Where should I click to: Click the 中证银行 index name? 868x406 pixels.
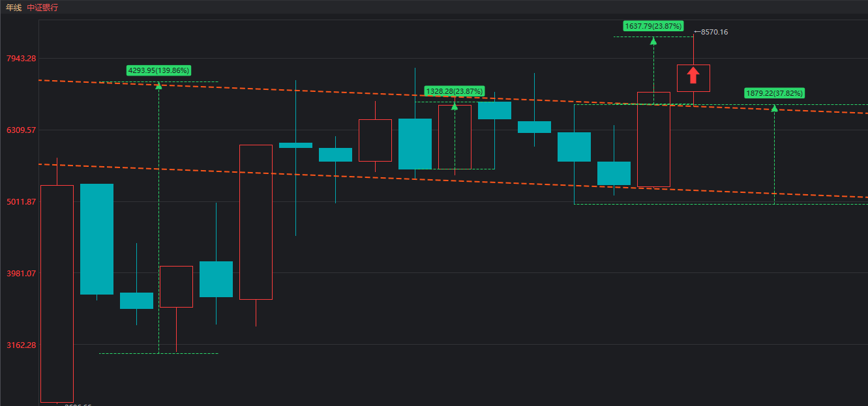42,7
